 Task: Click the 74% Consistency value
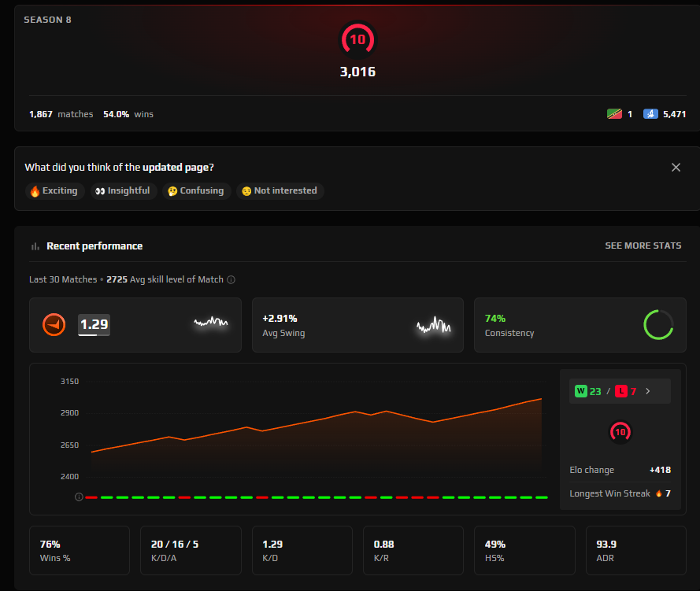[x=495, y=319]
